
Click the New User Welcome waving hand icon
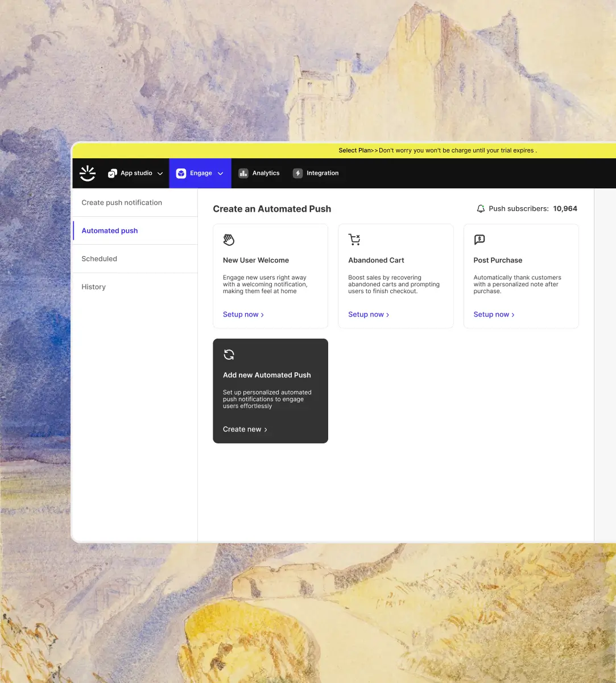point(229,240)
